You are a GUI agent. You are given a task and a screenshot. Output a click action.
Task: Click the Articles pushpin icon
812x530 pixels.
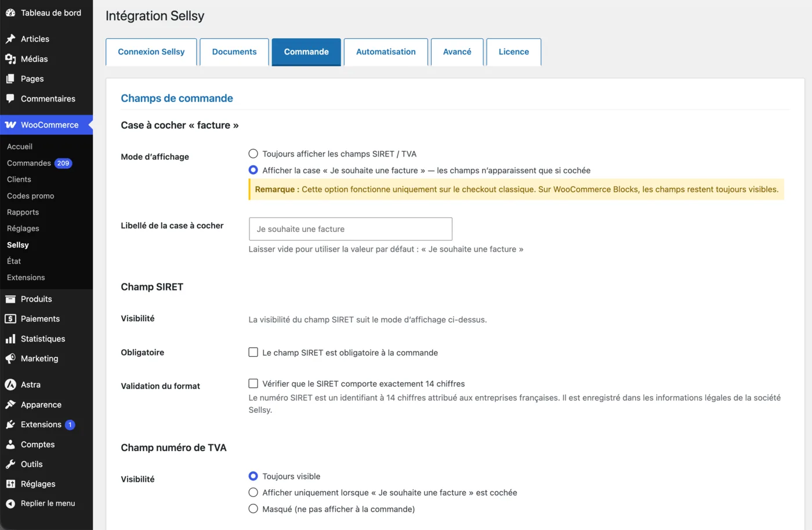[x=10, y=39]
